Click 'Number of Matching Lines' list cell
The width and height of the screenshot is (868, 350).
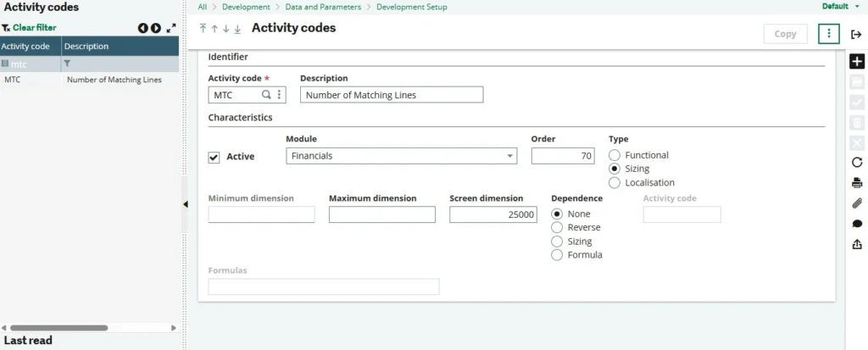click(x=114, y=80)
